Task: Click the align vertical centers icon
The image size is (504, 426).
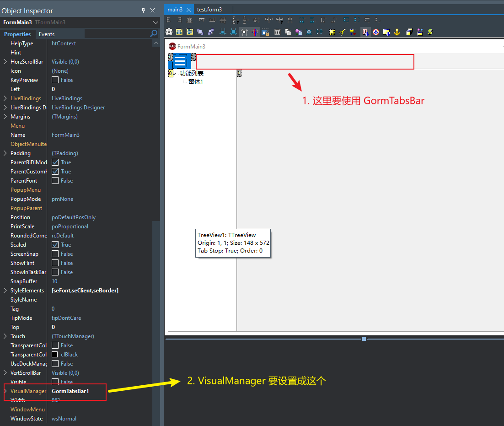Action: 223,20
